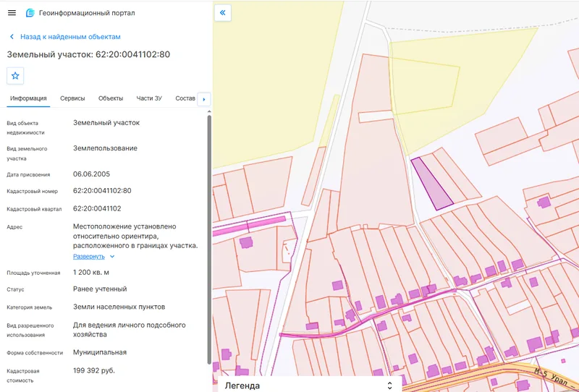Open the Состав tab

point(185,98)
